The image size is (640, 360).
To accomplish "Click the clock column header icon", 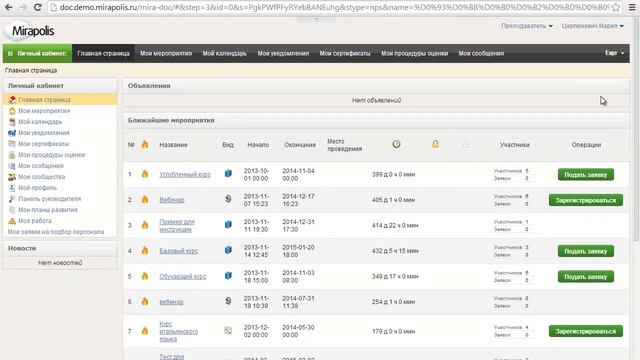I will click(x=396, y=144).
